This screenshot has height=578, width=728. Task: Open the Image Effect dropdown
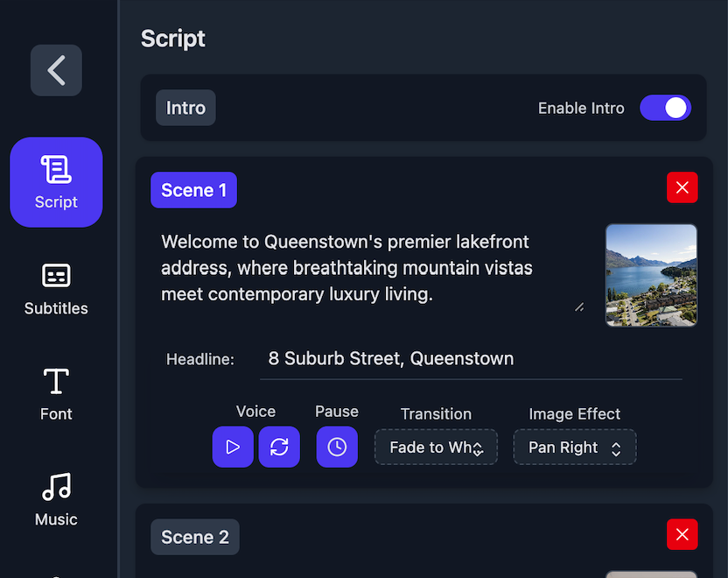click(575, 448)
